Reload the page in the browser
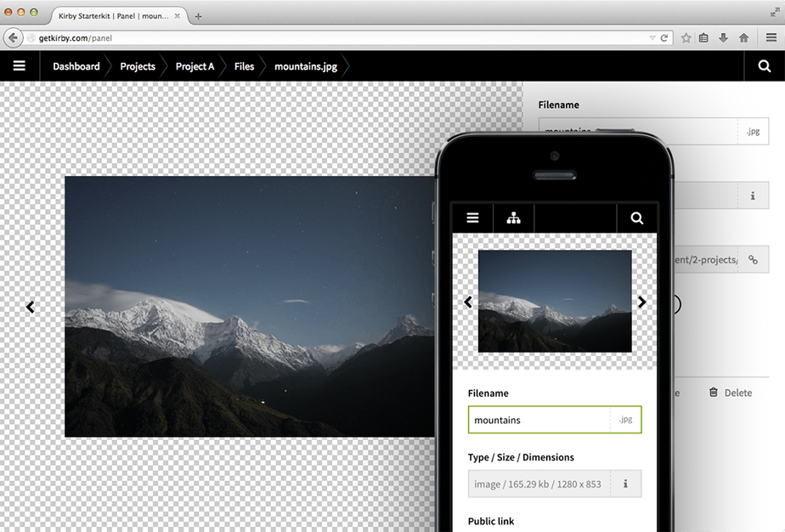 click(664, 37)
